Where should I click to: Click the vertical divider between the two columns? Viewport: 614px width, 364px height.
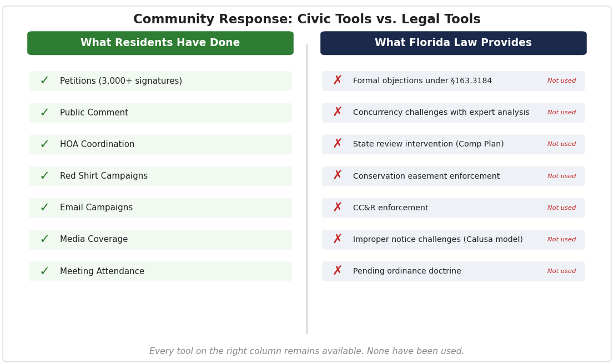tap(307, 183)
